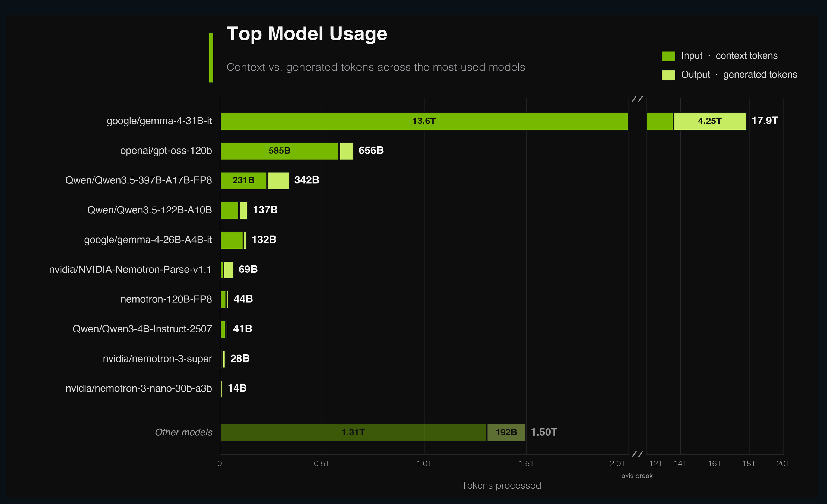The image size is (827, 504).
Task: Select the 'Top Model Usage' title
Action: 307,34
